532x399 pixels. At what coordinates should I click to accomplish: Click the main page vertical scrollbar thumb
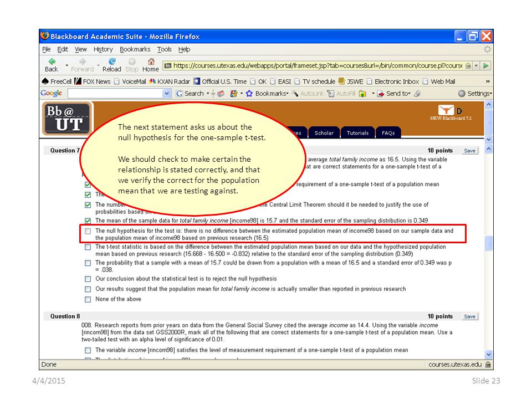click(x=489, y=243)
